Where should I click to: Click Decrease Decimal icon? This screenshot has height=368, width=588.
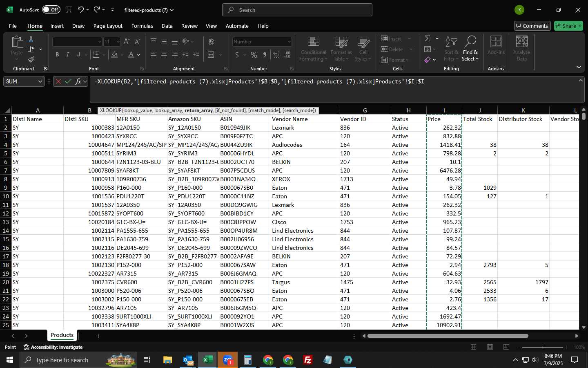pos(287,55)
